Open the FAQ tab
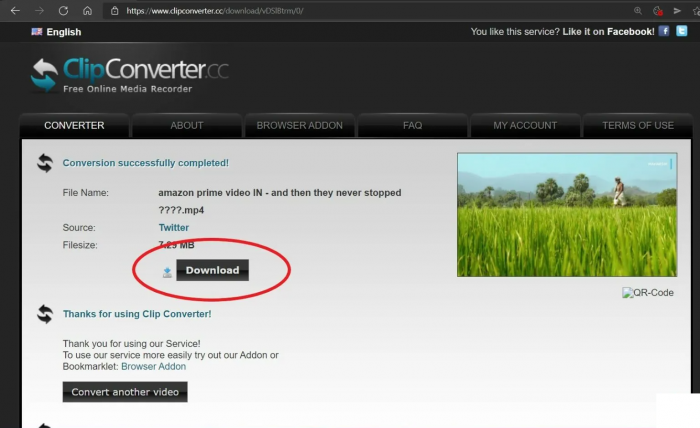 click(412, 125)
